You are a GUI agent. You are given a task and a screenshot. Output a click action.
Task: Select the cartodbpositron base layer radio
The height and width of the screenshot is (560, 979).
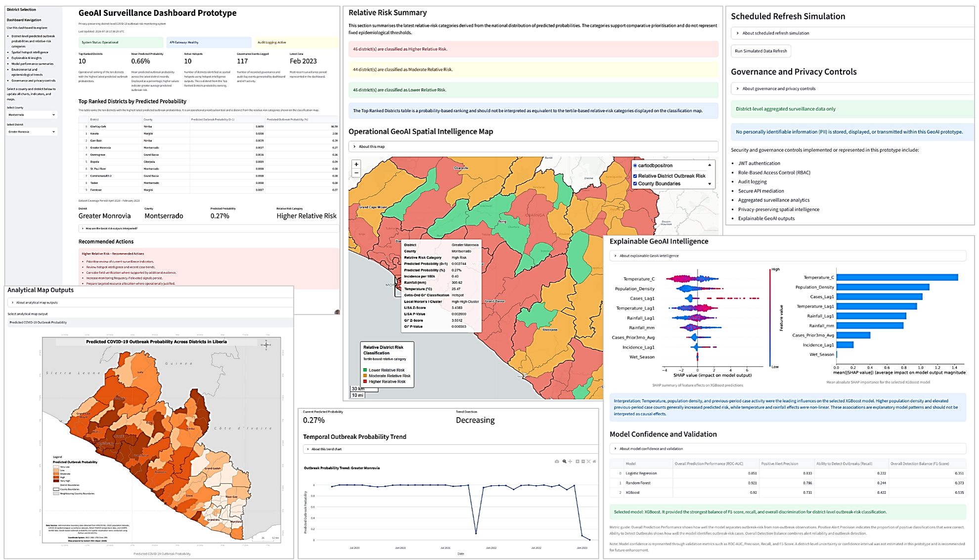click(x=635, y=166)
